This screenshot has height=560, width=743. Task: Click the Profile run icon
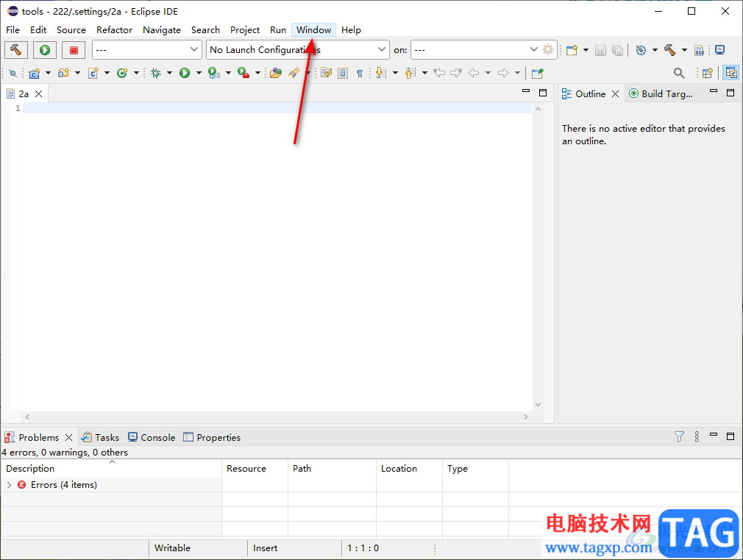[214, 73]
